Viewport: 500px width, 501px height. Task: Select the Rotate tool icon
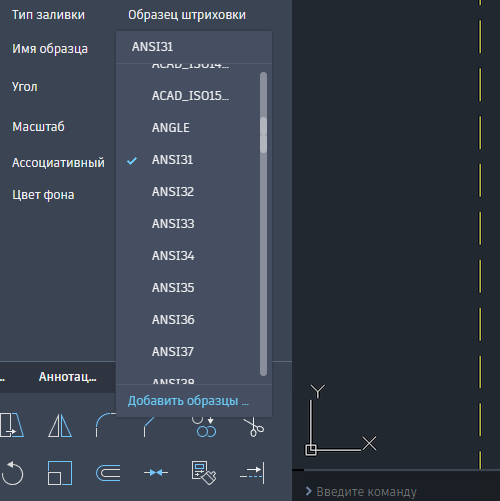[12, 473]
